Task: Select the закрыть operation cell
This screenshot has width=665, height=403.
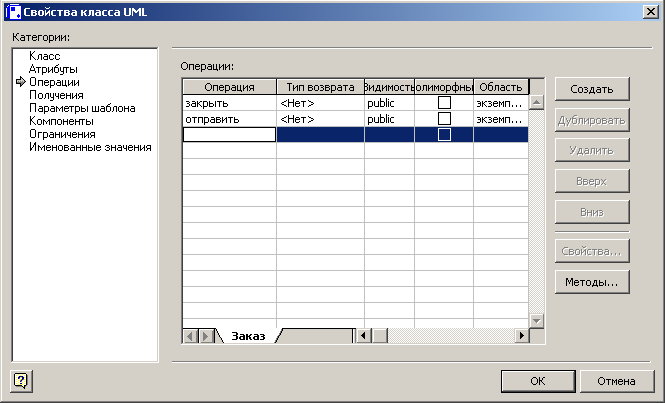Action: [x=229, y=103]
